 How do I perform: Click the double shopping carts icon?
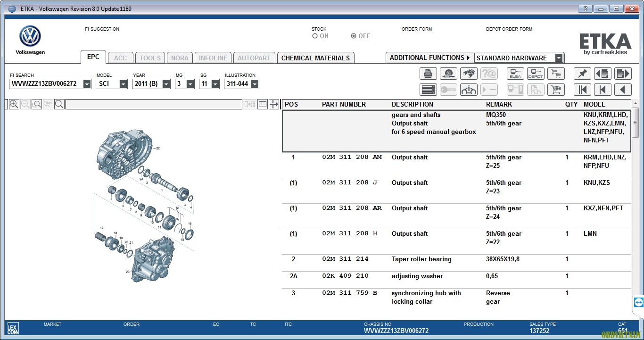[556, 74]
